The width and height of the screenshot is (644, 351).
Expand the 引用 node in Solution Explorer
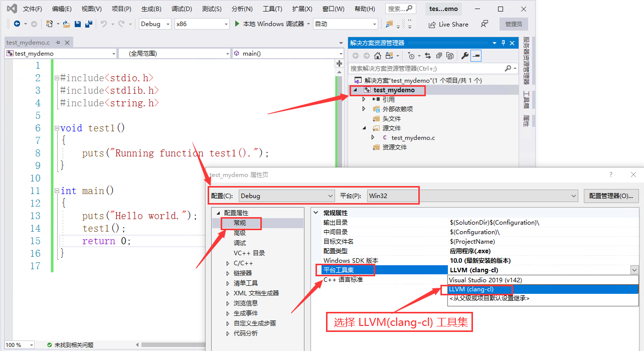pos(364,99)
